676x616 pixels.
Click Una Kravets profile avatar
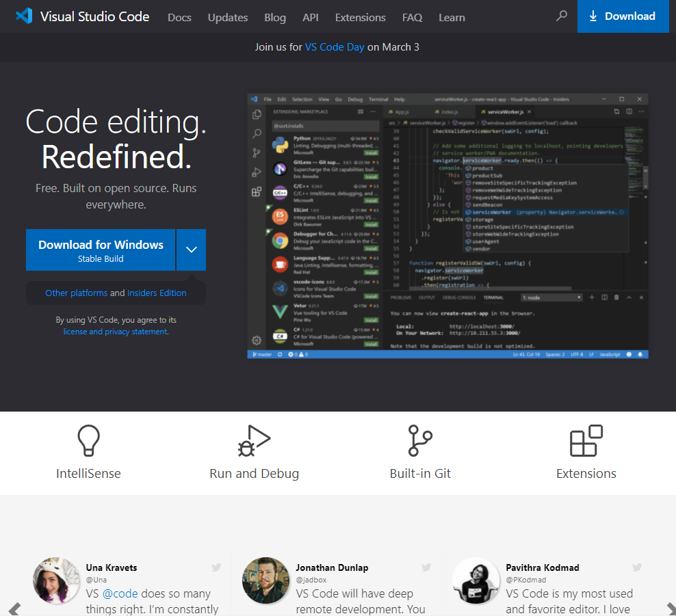pyautogui.click(x=57, y=580)
